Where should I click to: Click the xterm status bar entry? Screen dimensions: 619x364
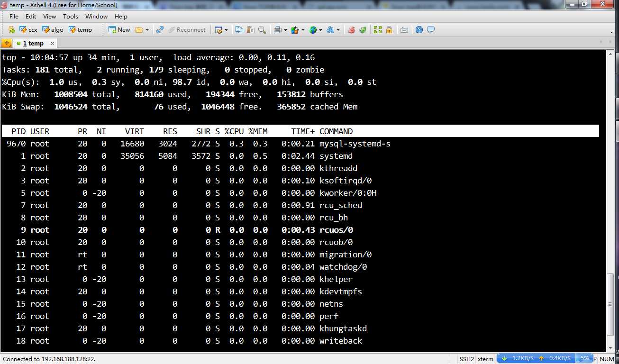pos(485,359)
